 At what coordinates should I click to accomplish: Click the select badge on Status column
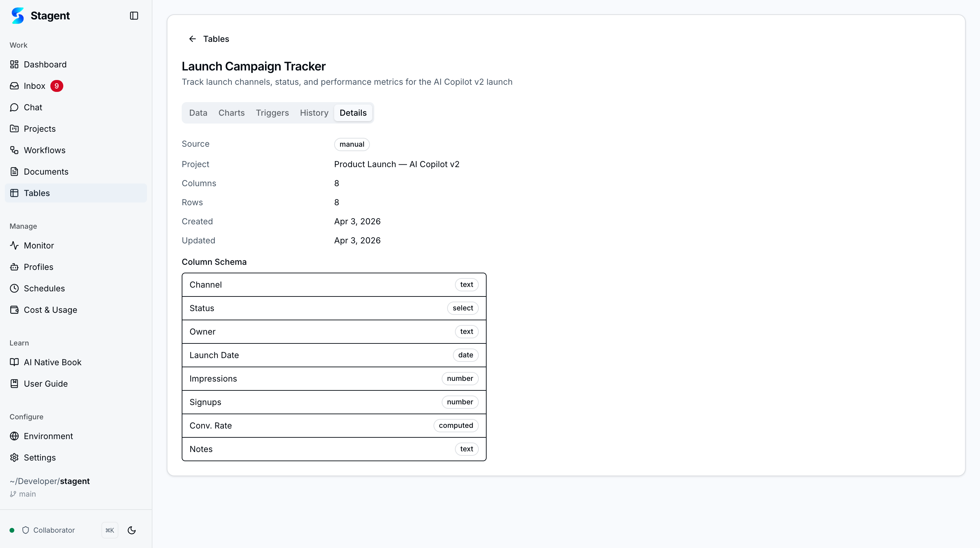[463, 308]
